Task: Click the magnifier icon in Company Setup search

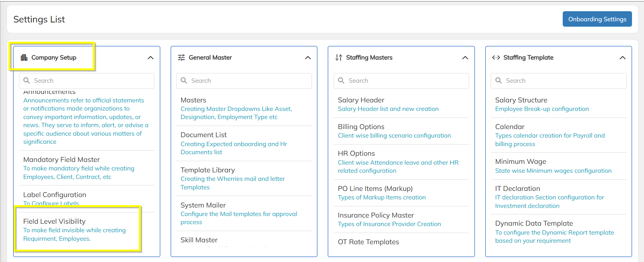Action: tap(27, 80)
